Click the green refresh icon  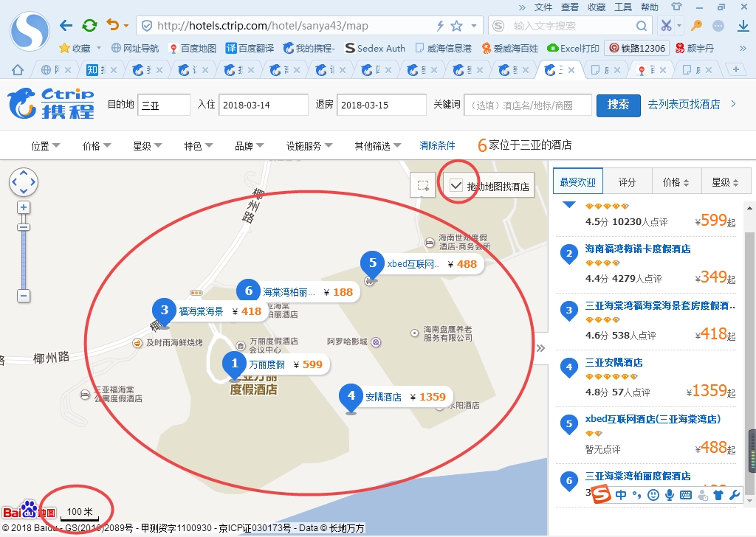point(89,26)
